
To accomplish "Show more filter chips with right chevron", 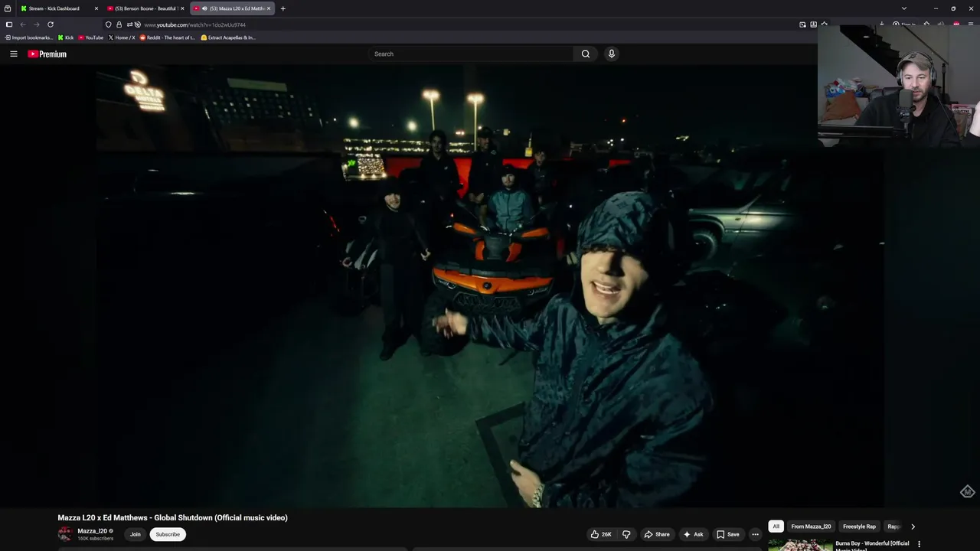I will pos(913,527).
